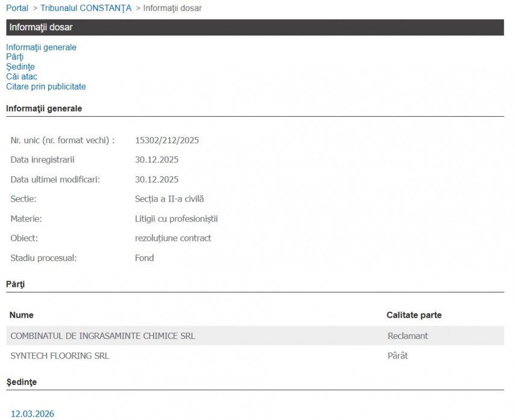Screen dimensions: 515x420
Task: Open the Tribunalul CONSTANȚA breadcrumb link
Action: (86, 8)
